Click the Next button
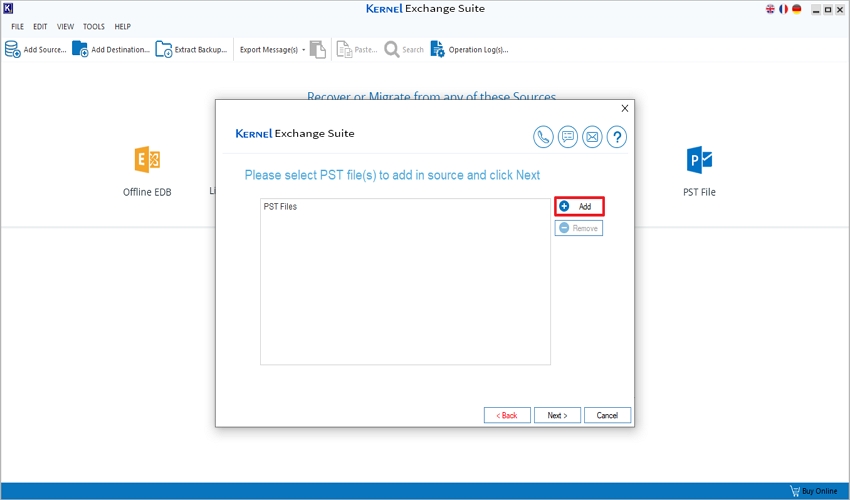The width and height of the screenshot is (850, 500). 557,415
